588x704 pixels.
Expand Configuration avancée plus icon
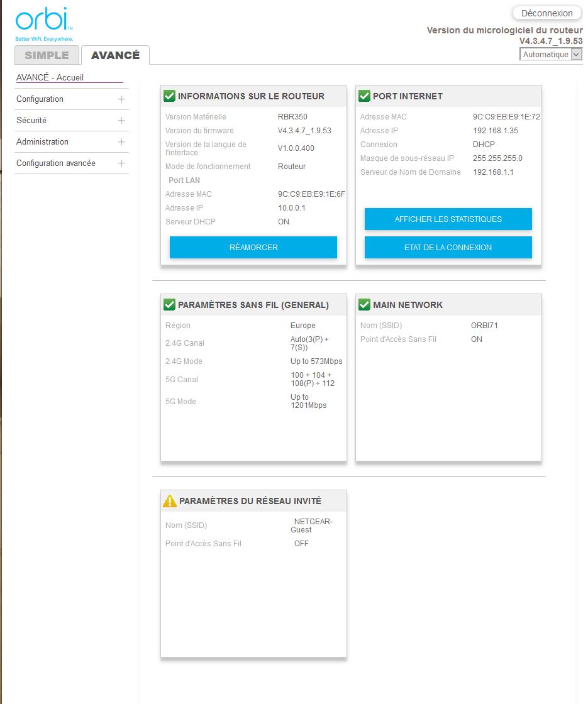[x=121, y=163]
